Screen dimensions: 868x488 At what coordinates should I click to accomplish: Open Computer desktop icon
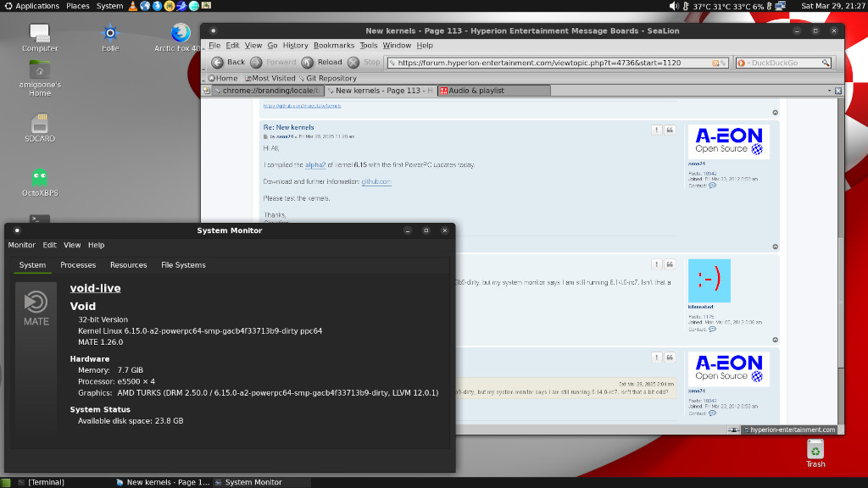click(40, 37)
